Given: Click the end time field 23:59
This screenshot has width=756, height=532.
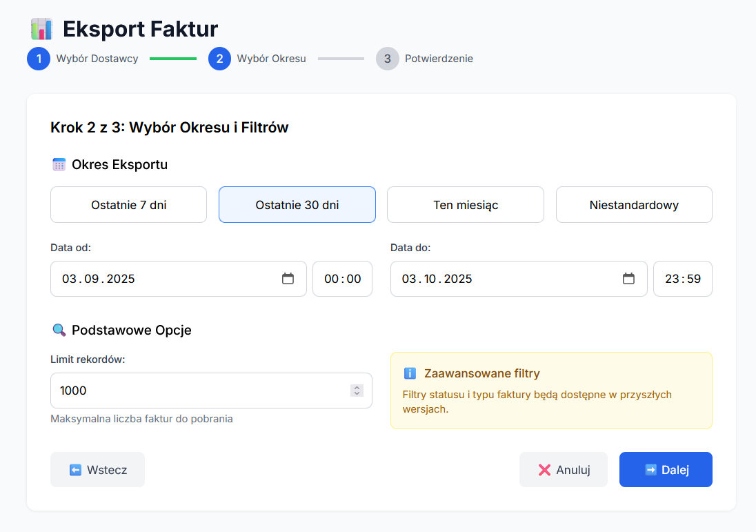Looking at the screenshot, I should [682, 279].
